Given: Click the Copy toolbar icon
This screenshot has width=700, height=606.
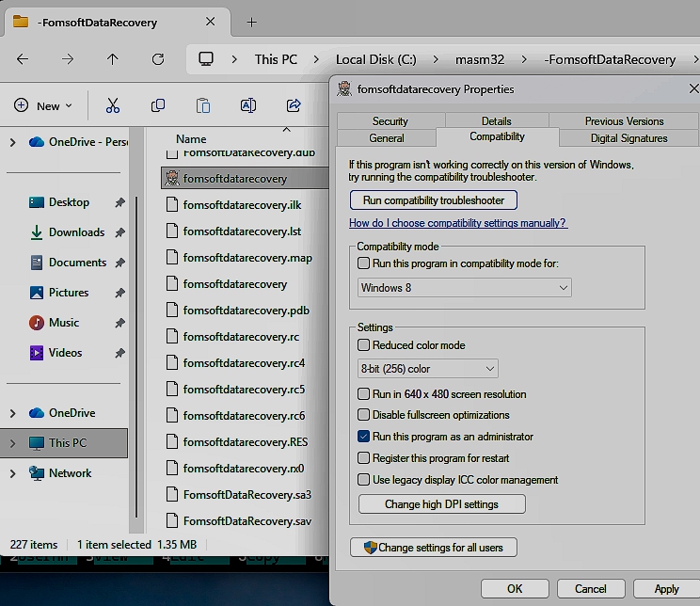Looking at the screenshot, I should click(158, 105).
